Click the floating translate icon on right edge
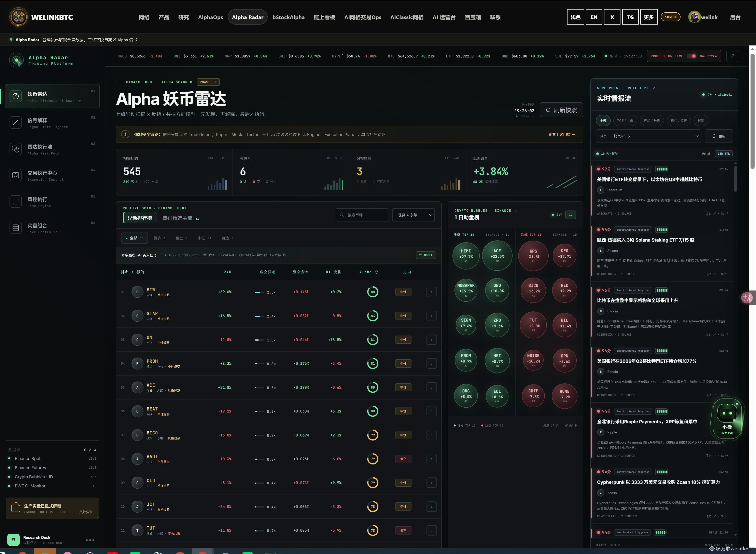This screenshot has width=756, height=554. [x=747, y=298]
